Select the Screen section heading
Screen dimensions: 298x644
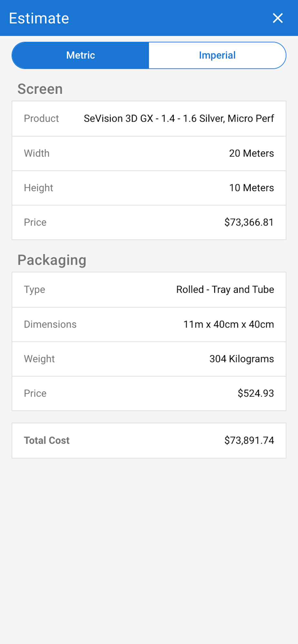click(40, 89)
